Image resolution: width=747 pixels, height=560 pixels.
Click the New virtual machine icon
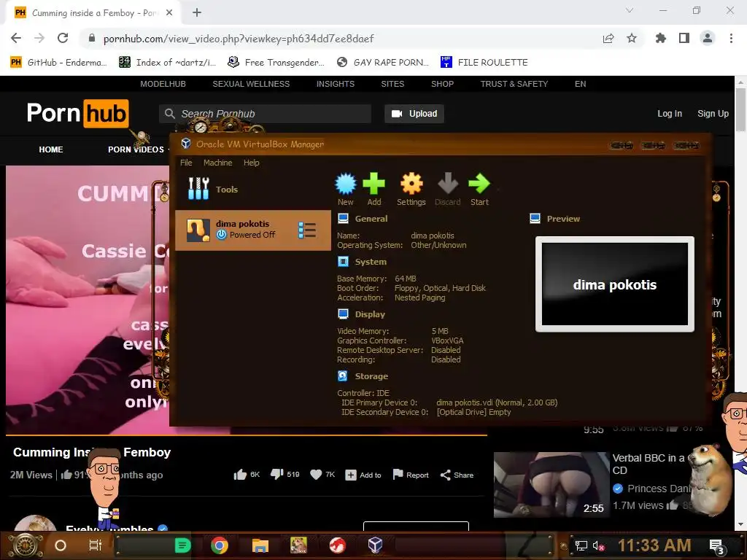click(345, 184)
